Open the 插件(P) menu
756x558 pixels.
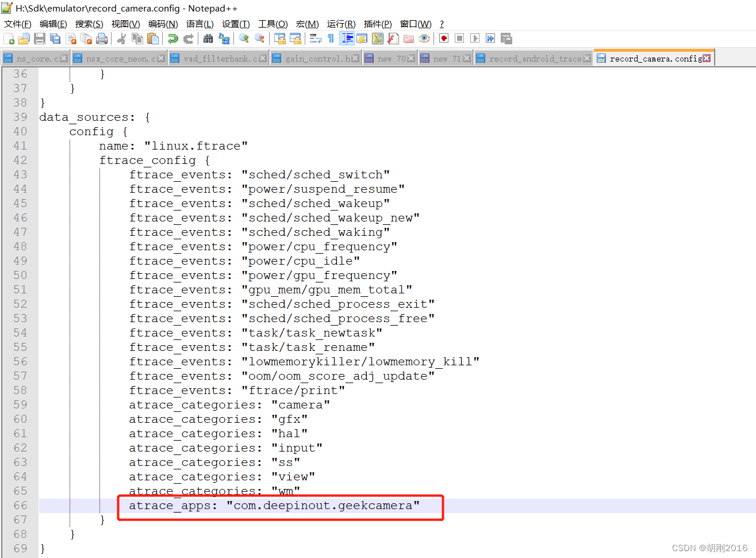tap(378, 24)
